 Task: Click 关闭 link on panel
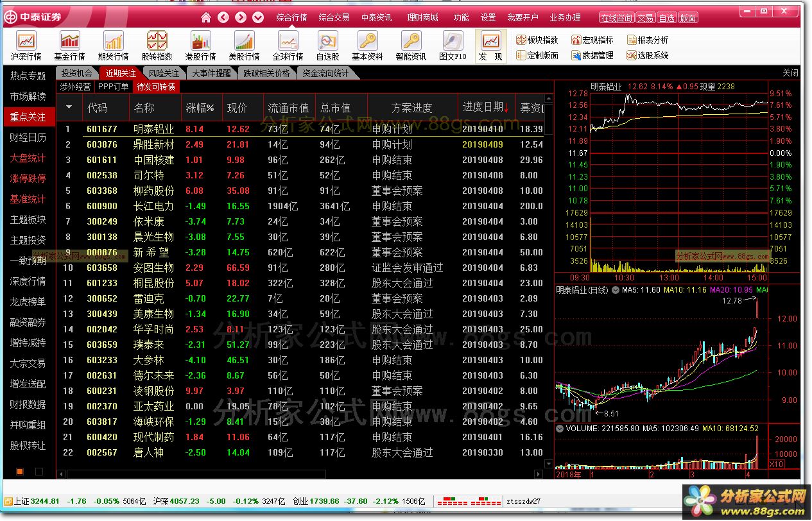click(791, 73)
